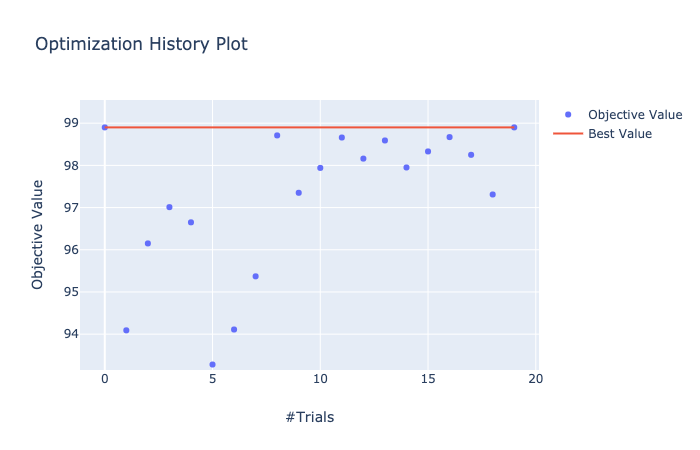Click the data point at trial 19
This screenshot has width=700, height=450.
(x=514, y=127)
